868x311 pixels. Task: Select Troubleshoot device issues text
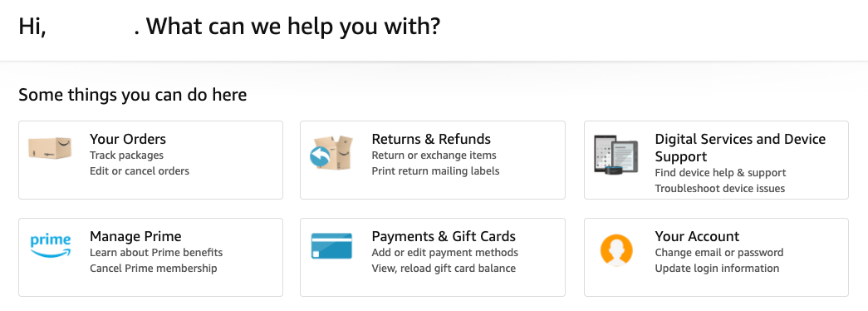(719, 189)
